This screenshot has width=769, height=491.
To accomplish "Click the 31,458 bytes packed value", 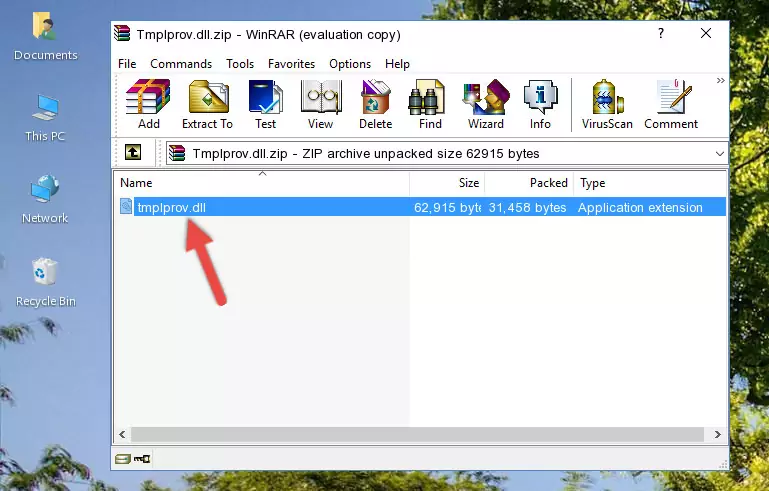I will tap(527, 207).
